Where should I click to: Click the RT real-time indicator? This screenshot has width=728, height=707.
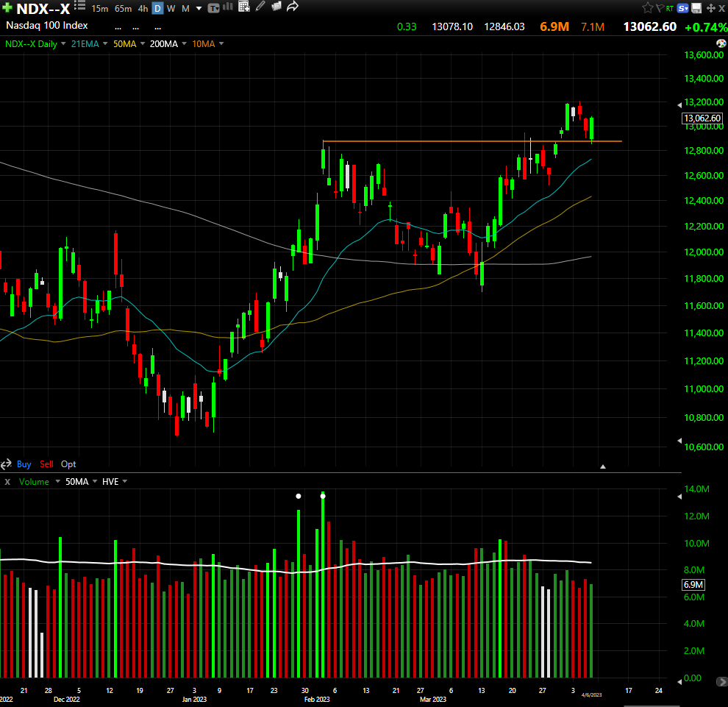click(669, 8)
